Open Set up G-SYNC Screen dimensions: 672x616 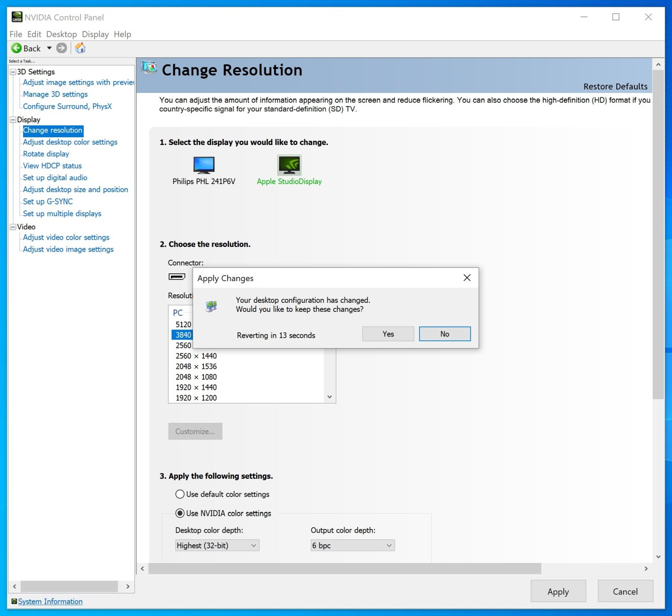(x=48, y=202)
